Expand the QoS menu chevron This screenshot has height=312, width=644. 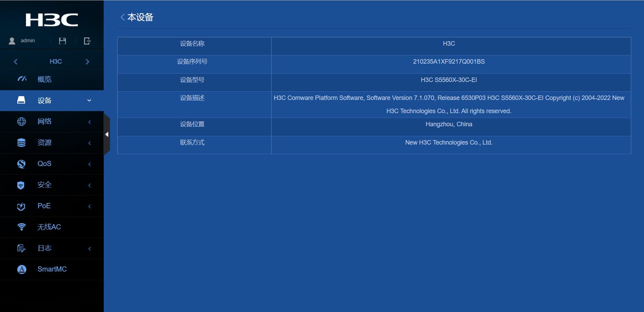pos(90,164)
